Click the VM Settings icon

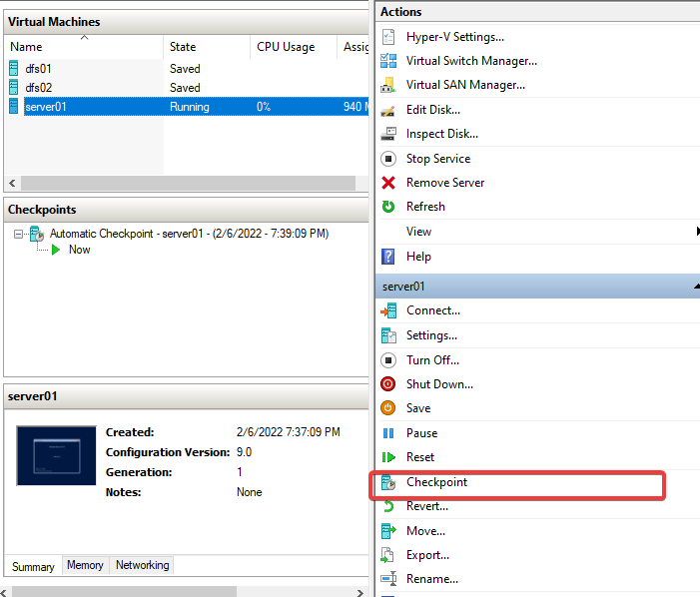tap(388, 335)
